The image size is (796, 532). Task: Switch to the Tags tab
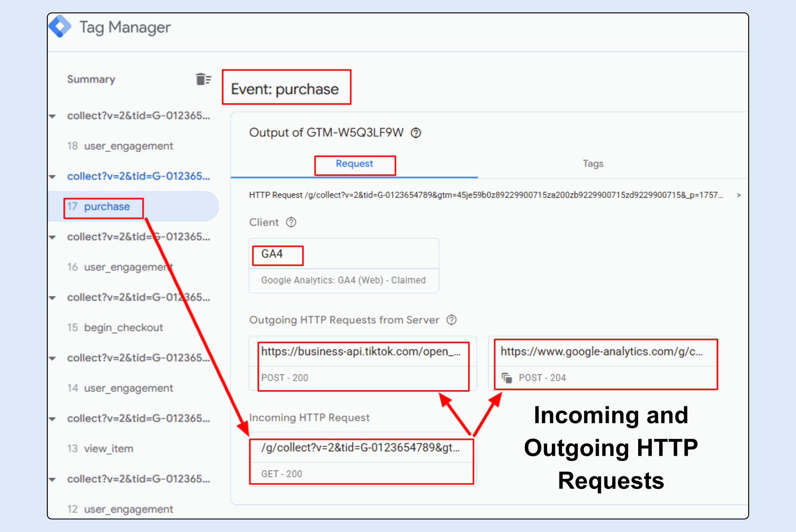click(592, 164)
